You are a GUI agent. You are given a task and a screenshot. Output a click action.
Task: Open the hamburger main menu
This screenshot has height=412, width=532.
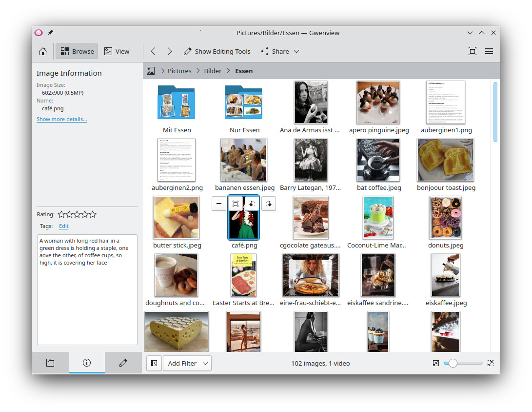489,51
